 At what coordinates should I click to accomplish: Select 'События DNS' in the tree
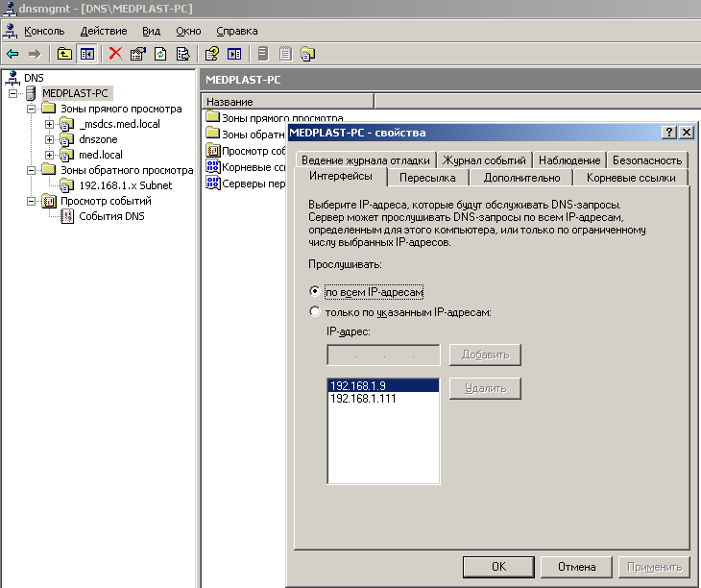click(110, 216)
